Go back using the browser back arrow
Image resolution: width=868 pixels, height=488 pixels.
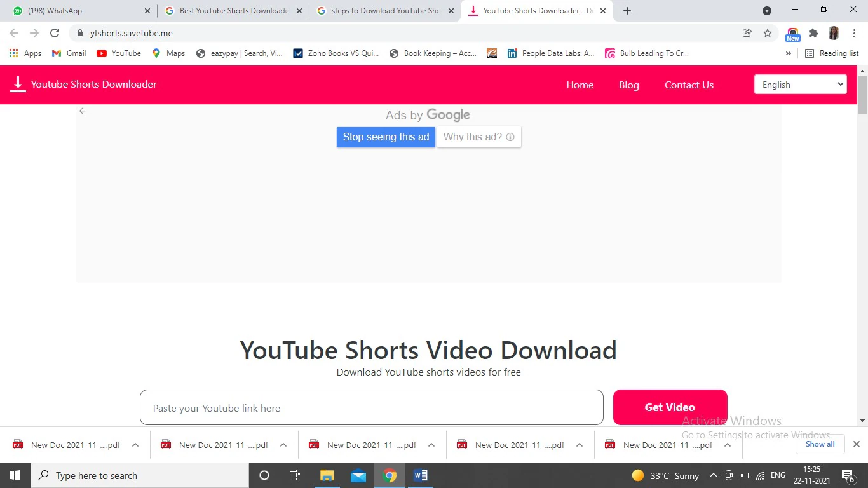coord(14,33)
